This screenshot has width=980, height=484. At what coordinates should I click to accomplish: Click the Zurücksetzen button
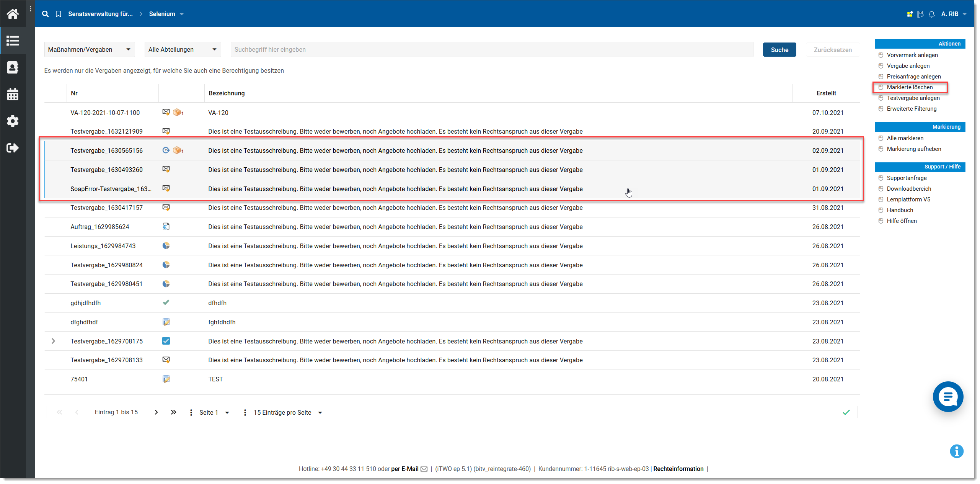[x=832, y=49]
